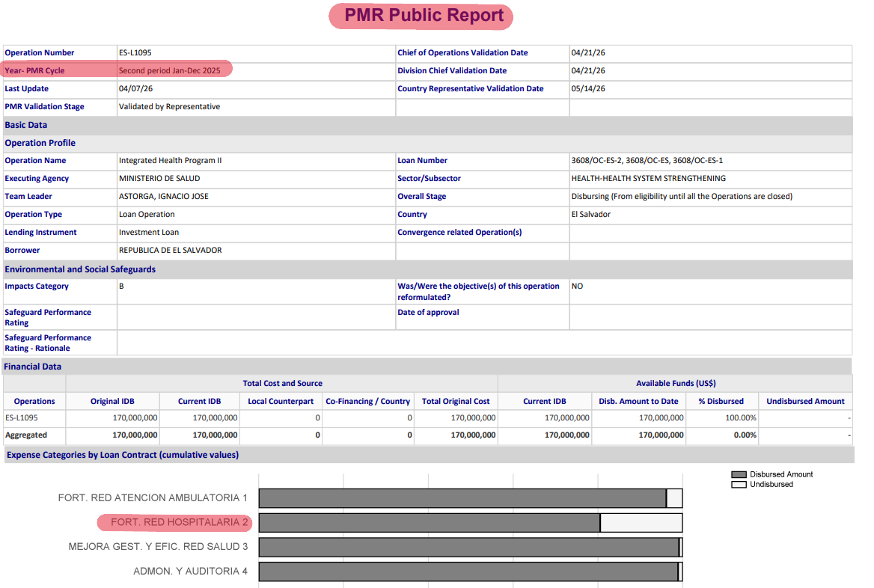Click the PMR Public Report title
Viewport: 874px width, 588px height.
[x=424, y=15]
